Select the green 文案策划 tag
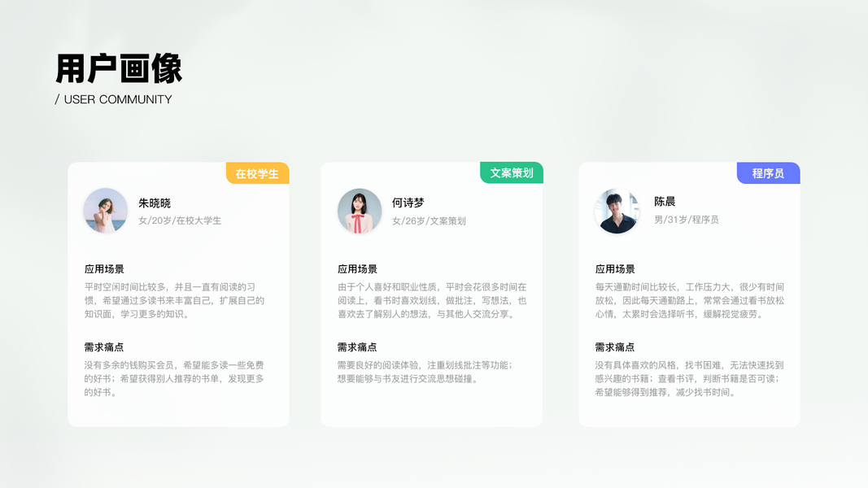This screenshot has width=868, height=488. point(512,172)
